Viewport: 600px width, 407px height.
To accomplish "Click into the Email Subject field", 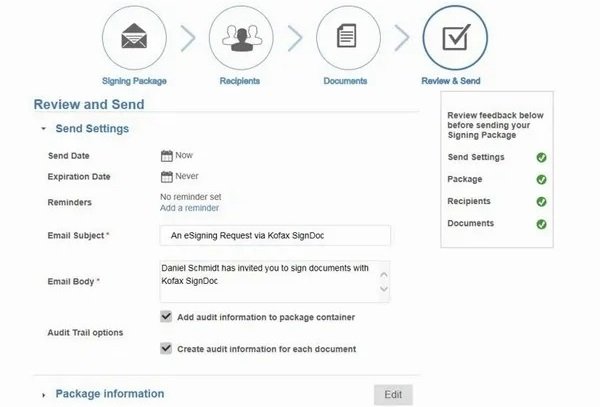I will 275,235.
